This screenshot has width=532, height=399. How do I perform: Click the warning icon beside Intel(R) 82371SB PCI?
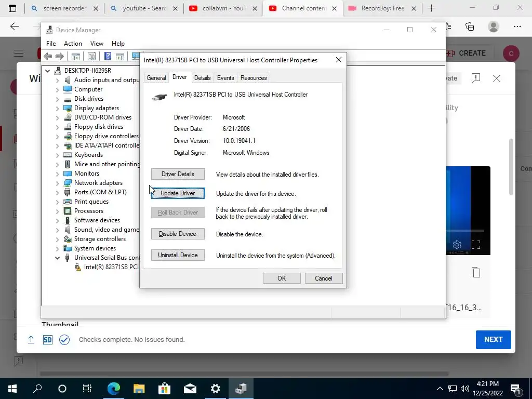(78, 267)
